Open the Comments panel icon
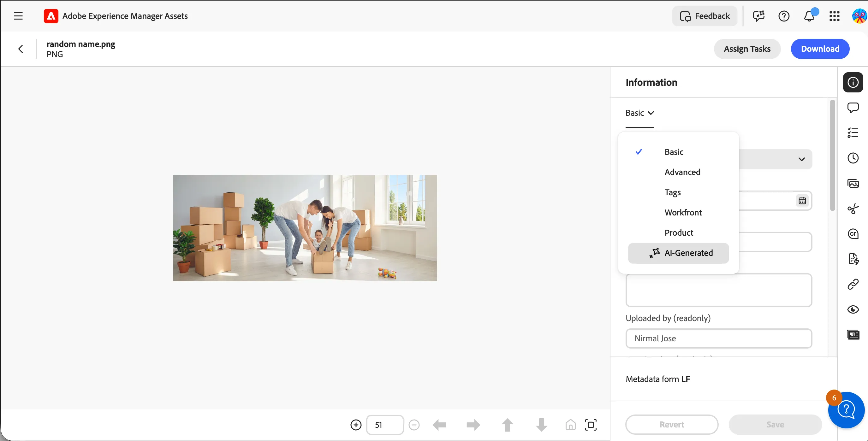 [x=853, y=108]
